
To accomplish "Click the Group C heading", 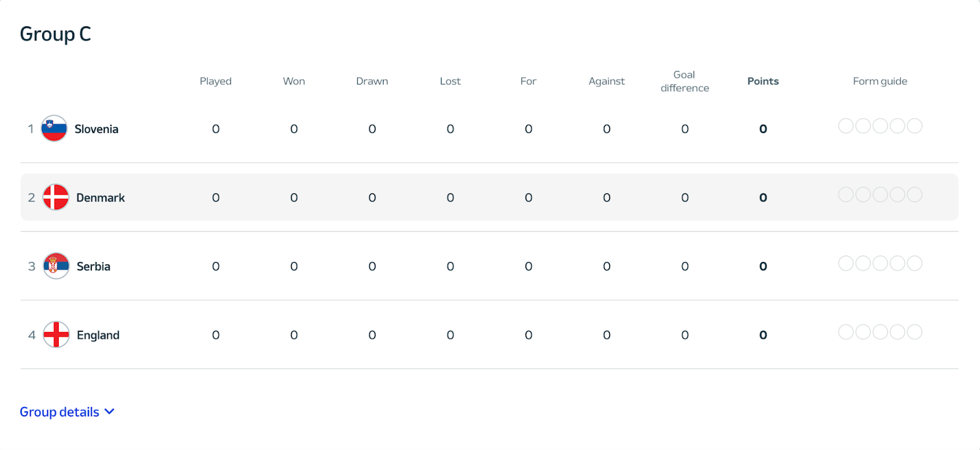I will coord(55,34).
